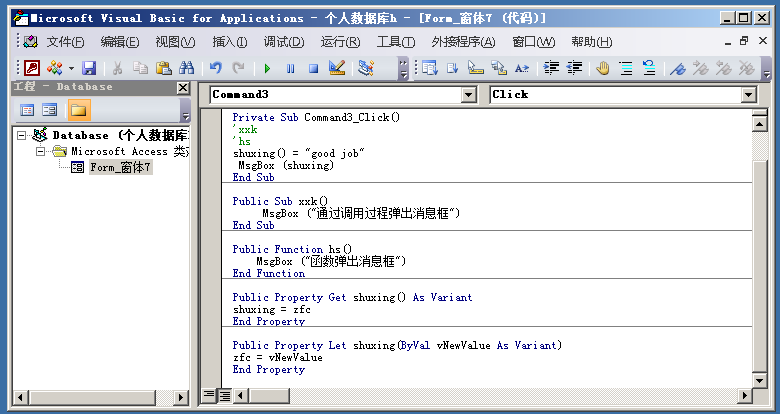
Task: Click the Uncomment Block icon
Action: [x=649, y=68]
